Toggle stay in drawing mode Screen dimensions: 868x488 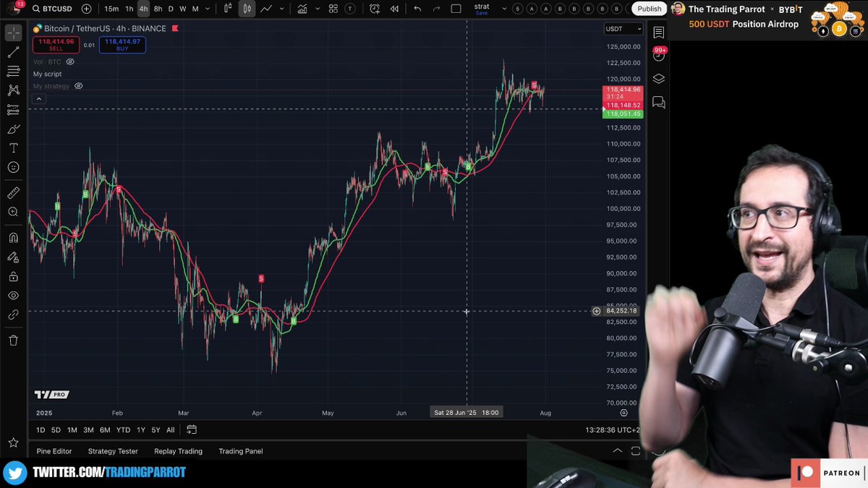13,257
